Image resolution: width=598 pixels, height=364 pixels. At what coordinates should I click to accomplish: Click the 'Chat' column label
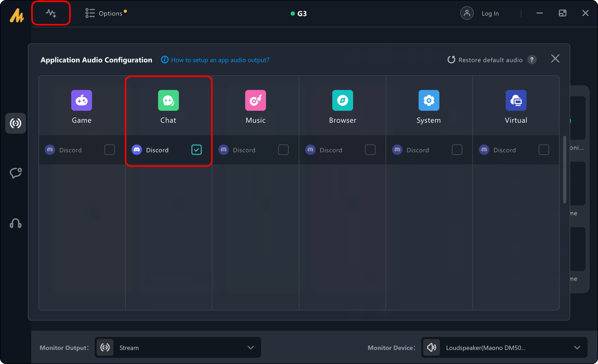coord(168,120)
